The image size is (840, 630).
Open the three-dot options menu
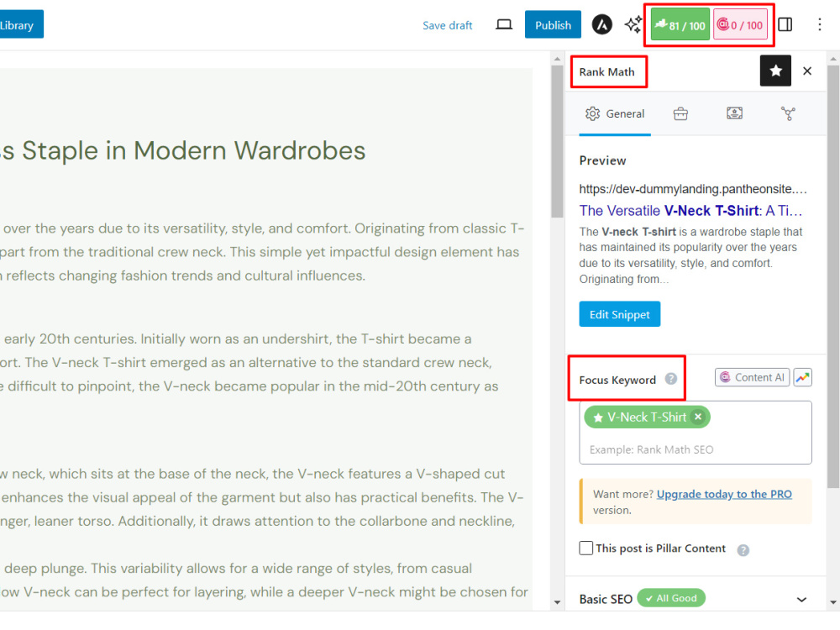(819, 24)
